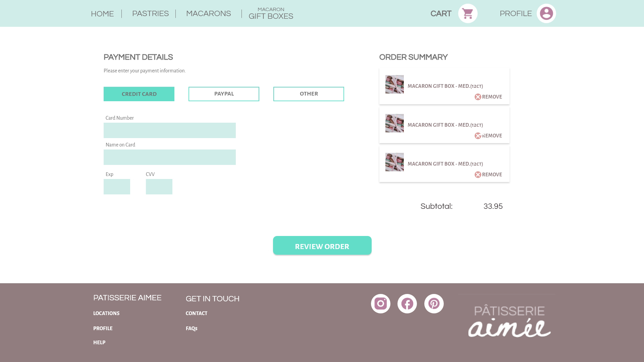Focus the Name on Card field
The image size is (644, 362).
pos(169,157)
